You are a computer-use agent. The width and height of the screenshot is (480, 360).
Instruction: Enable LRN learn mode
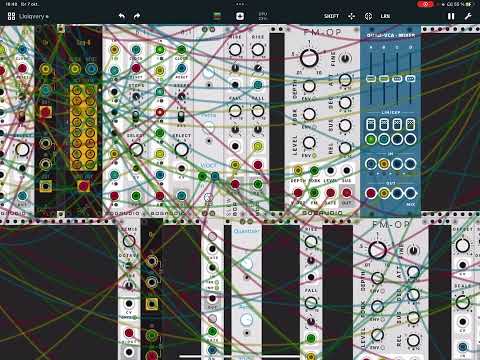pyautogui.click(x=385, y=16)
